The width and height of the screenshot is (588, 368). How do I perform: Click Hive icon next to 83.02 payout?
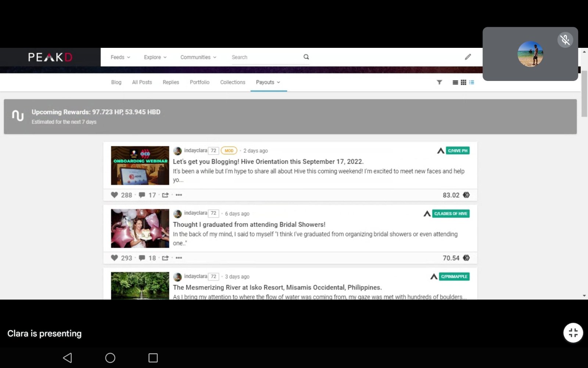coord(466,195)
